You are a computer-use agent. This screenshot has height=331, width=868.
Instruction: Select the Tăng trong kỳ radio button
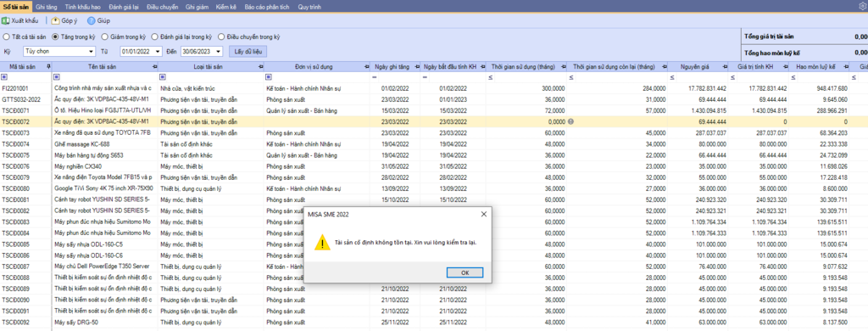click(55, 37)
